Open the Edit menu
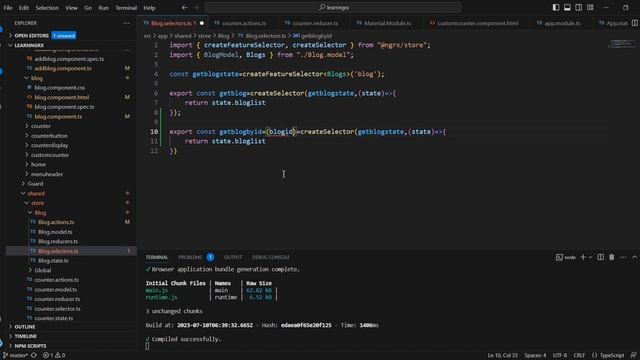This screenshot has width=640, height=360. pos(24,8)
